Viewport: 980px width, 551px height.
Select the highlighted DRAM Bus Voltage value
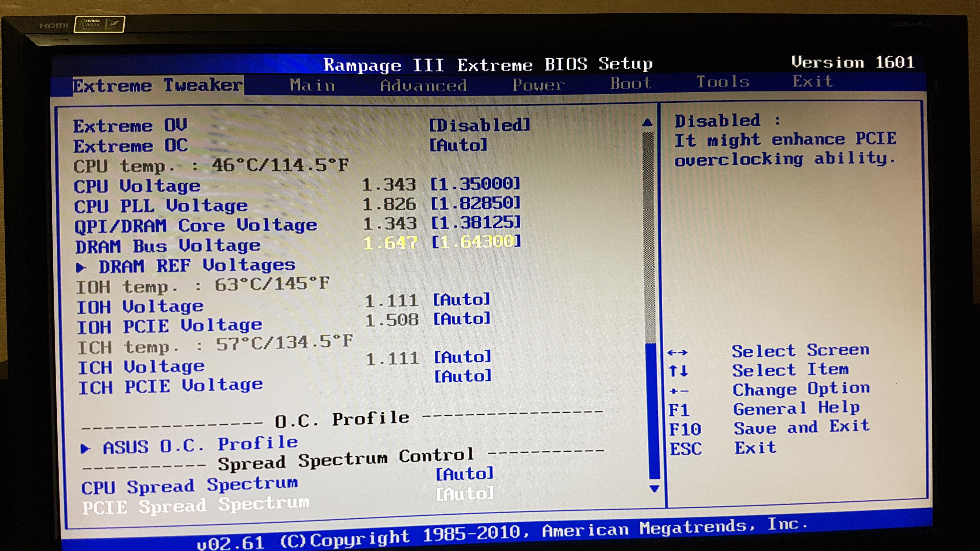pos(476,242)
